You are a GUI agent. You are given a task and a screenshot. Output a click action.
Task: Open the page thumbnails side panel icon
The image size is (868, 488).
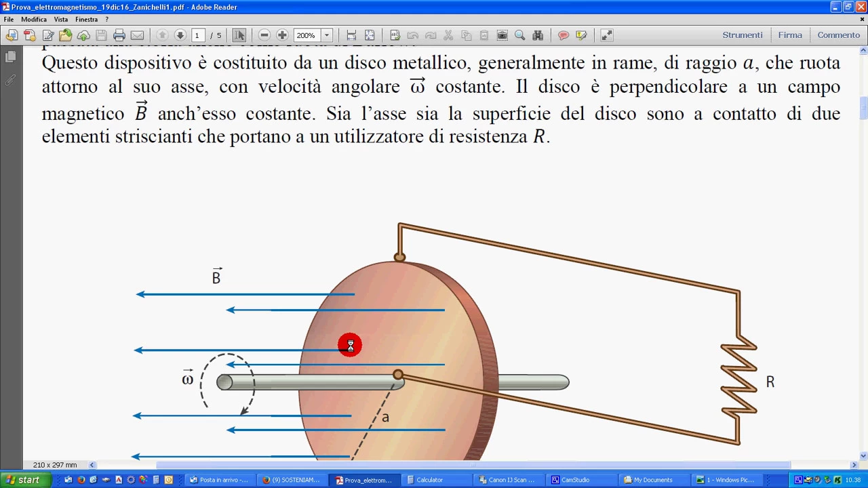(x=10, y=57)
